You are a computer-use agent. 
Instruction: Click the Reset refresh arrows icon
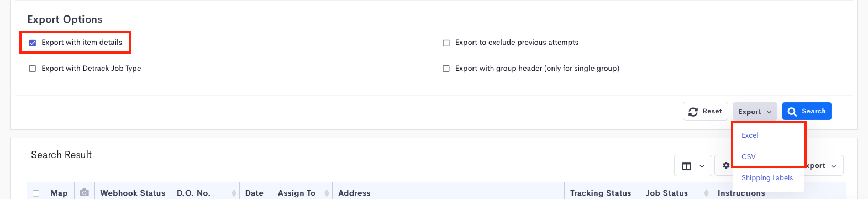coord(693,112)
